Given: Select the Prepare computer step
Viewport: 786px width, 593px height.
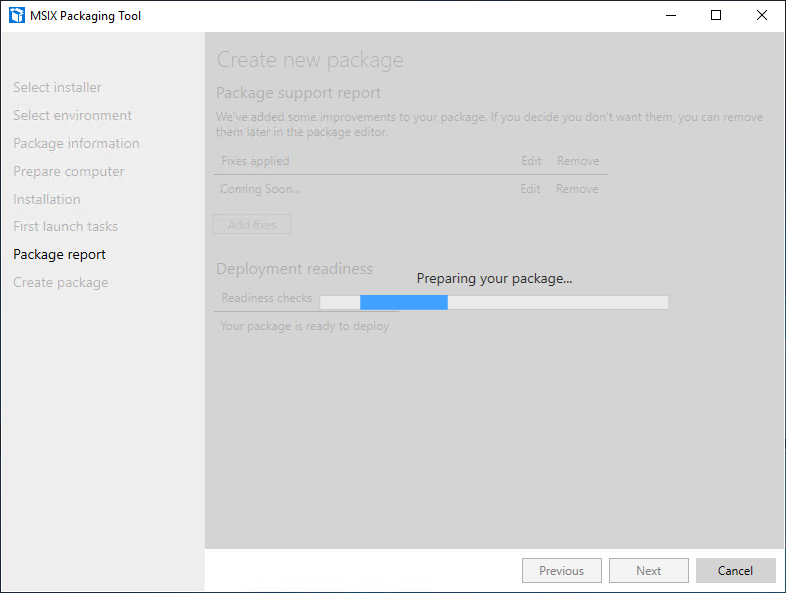Looking at the screenshot, I should coord(69,171).
